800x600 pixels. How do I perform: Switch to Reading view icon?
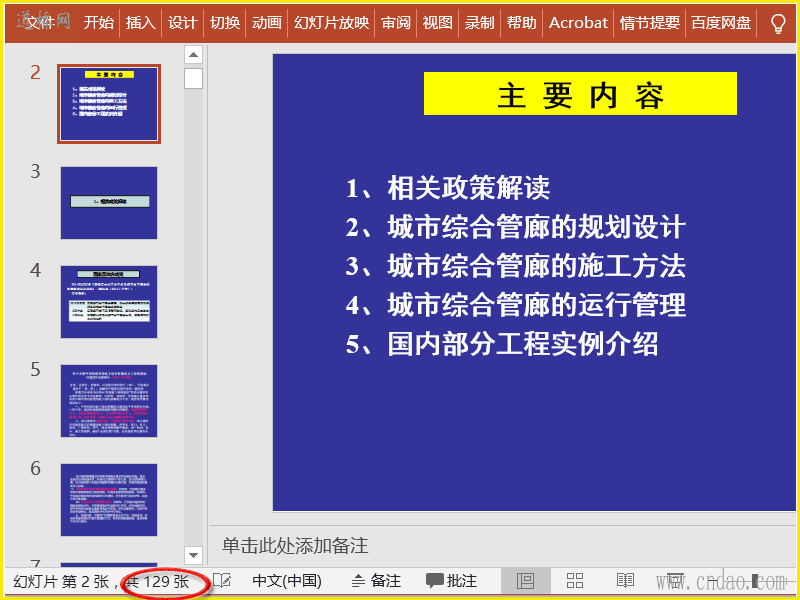625,581
